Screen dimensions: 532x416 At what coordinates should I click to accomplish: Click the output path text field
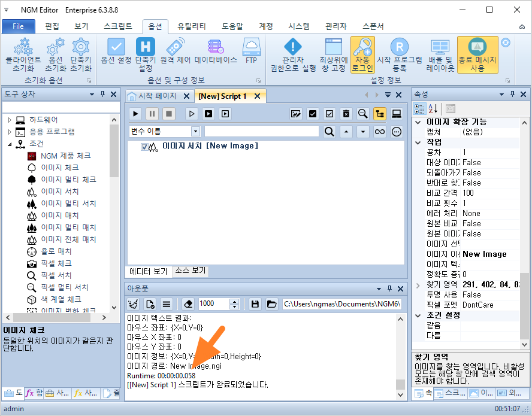342,304
